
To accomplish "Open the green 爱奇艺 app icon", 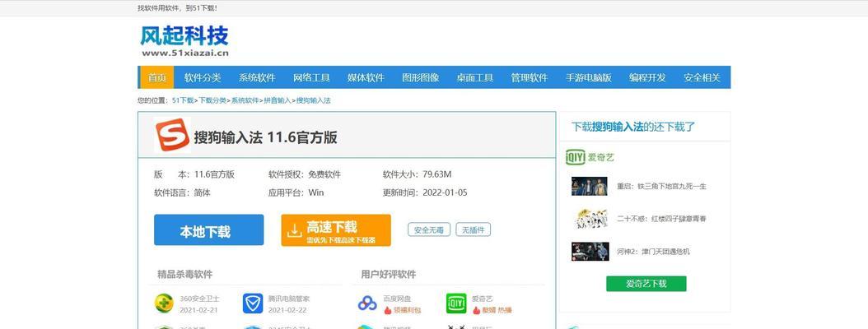I will (456, 304).
